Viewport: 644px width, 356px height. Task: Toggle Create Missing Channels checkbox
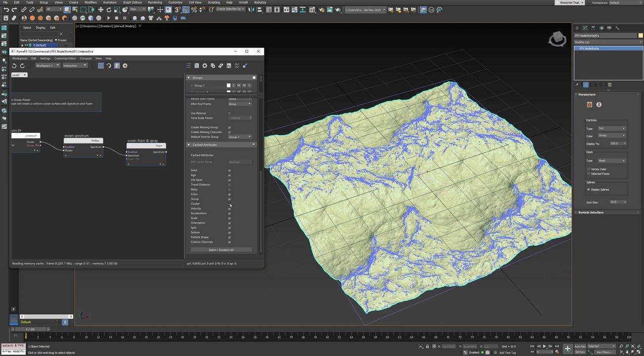[x=229, y=132]
